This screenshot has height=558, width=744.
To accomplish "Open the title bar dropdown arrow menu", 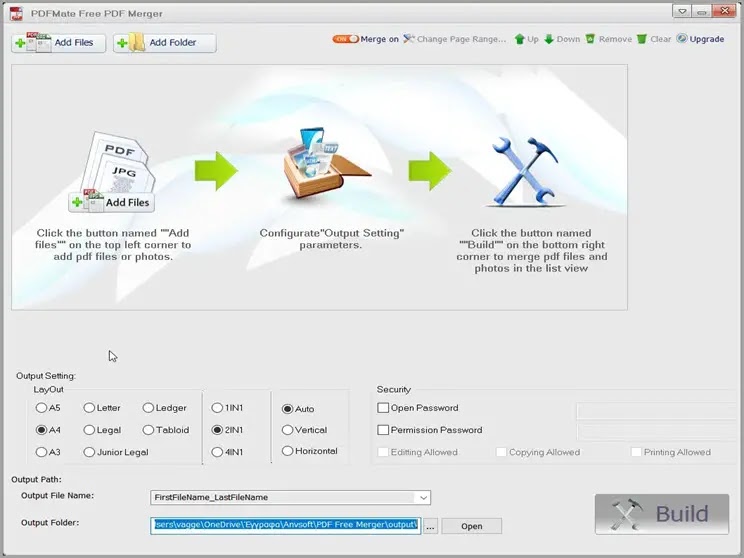I will (x=682, y=11).
